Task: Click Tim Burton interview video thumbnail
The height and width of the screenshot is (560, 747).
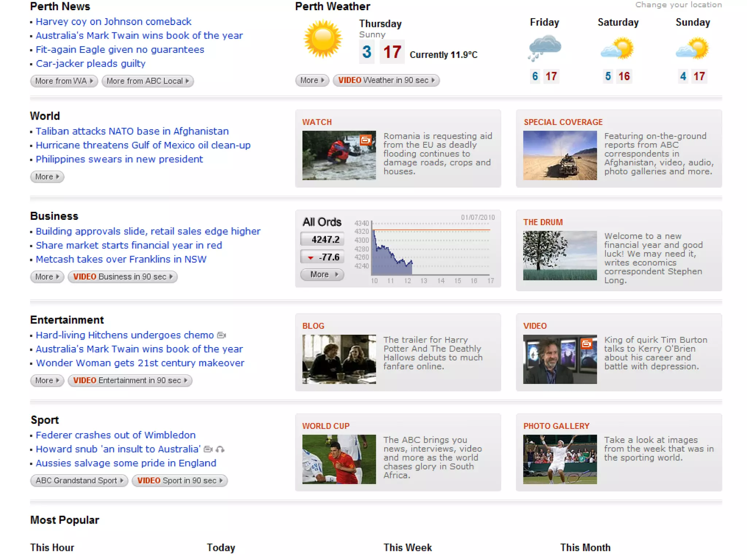Action: [x=560, y=359]
